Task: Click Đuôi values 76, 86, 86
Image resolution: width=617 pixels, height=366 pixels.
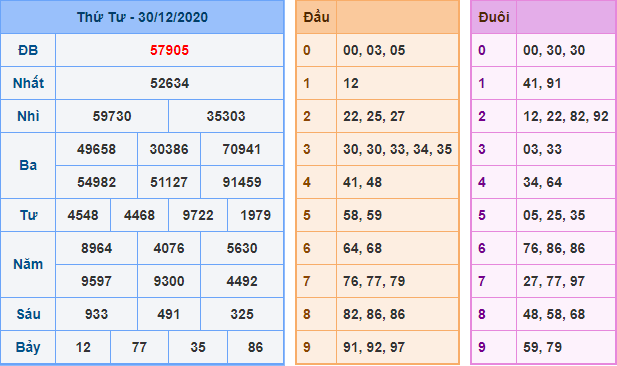Action: tap(554, 249)
